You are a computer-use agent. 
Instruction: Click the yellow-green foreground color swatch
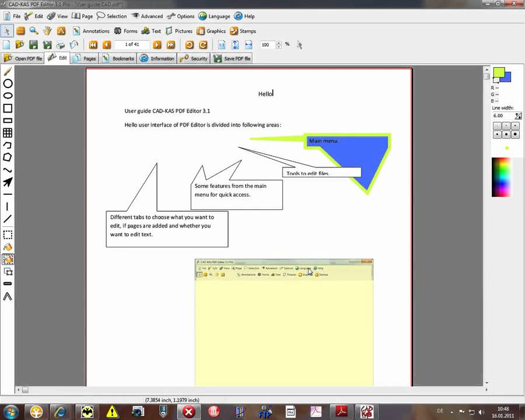tap(498, 72)
